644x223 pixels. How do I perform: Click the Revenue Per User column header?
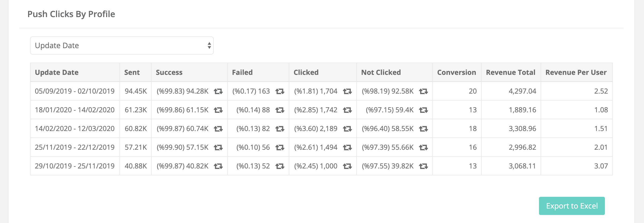coord(576,72)
